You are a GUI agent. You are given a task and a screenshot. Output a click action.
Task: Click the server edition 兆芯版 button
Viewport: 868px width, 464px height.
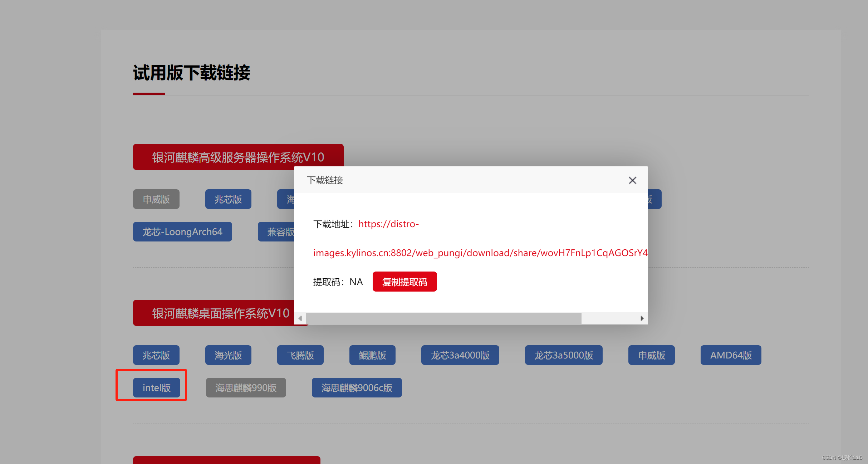[228, 199]
